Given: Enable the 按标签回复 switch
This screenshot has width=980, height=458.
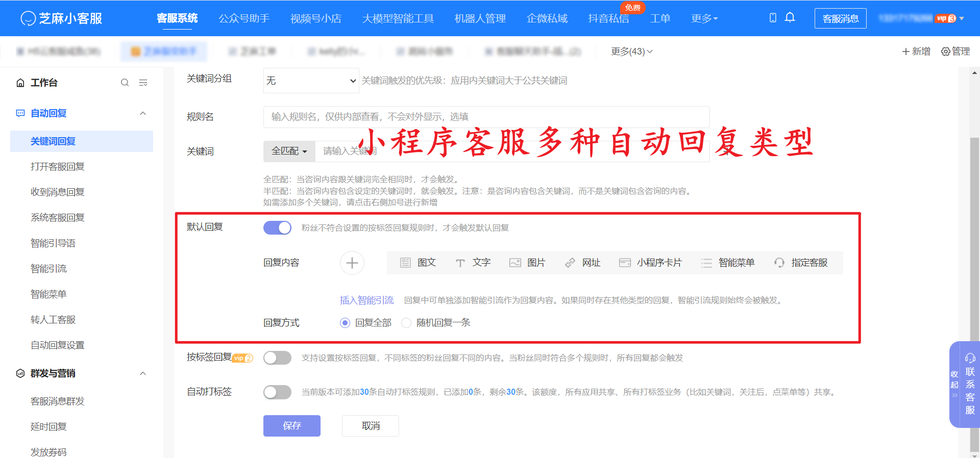Looking at the screenshot, I should pyautogui.click(x=277, y=358).
